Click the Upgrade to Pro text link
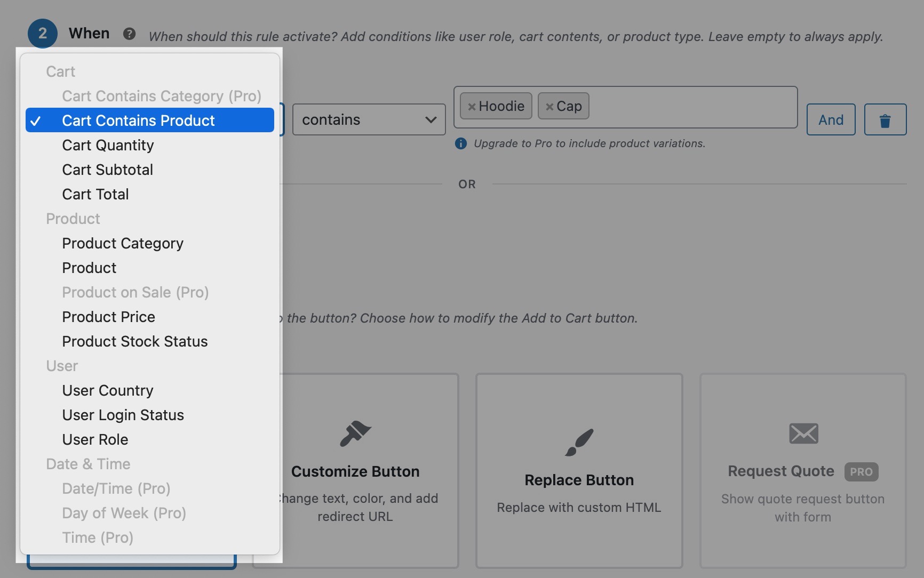This screenshot has height=578, width=924. point(589,143)
